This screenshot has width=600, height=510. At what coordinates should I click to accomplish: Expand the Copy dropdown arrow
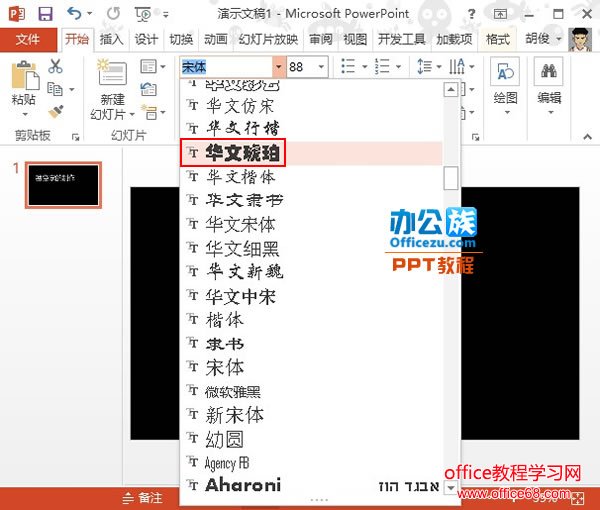coord(72,90)
